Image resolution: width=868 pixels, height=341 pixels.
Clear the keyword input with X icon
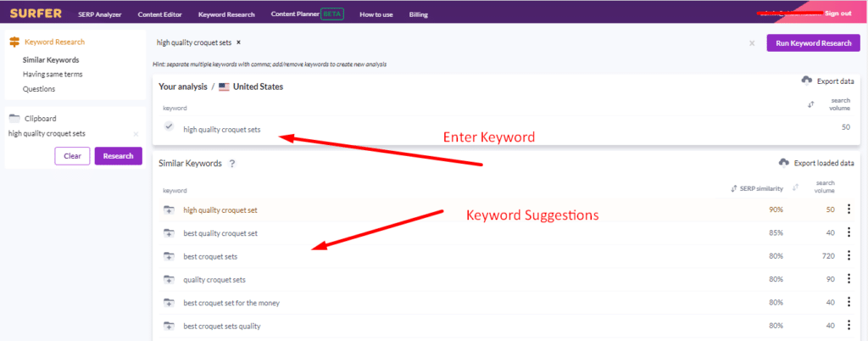(752, 43)
